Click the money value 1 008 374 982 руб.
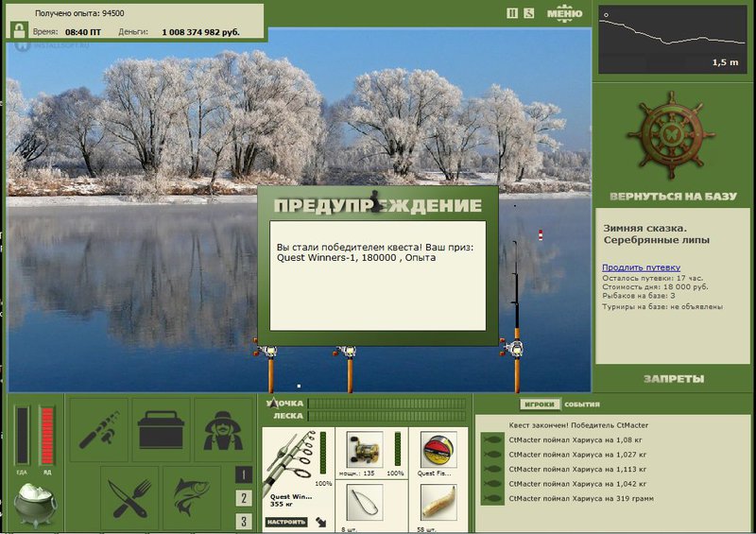 (200, 32)
